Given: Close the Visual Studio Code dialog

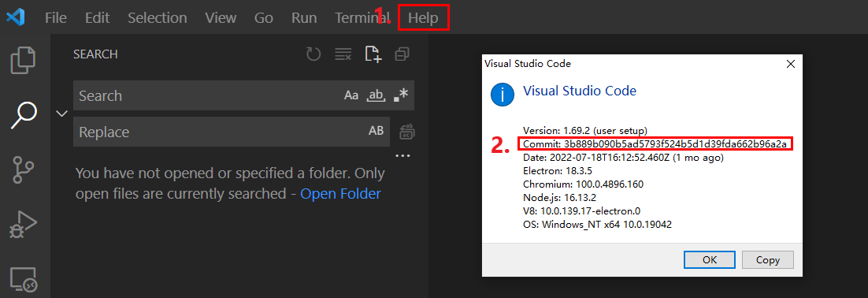Looking at the screenshot, I should coord(791,64).
